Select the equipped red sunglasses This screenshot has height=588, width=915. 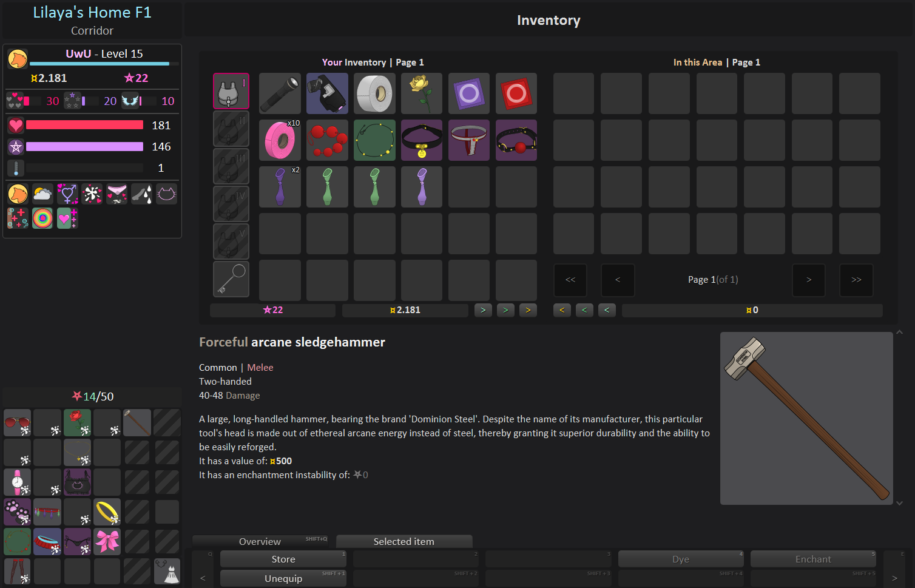point(17,422)
